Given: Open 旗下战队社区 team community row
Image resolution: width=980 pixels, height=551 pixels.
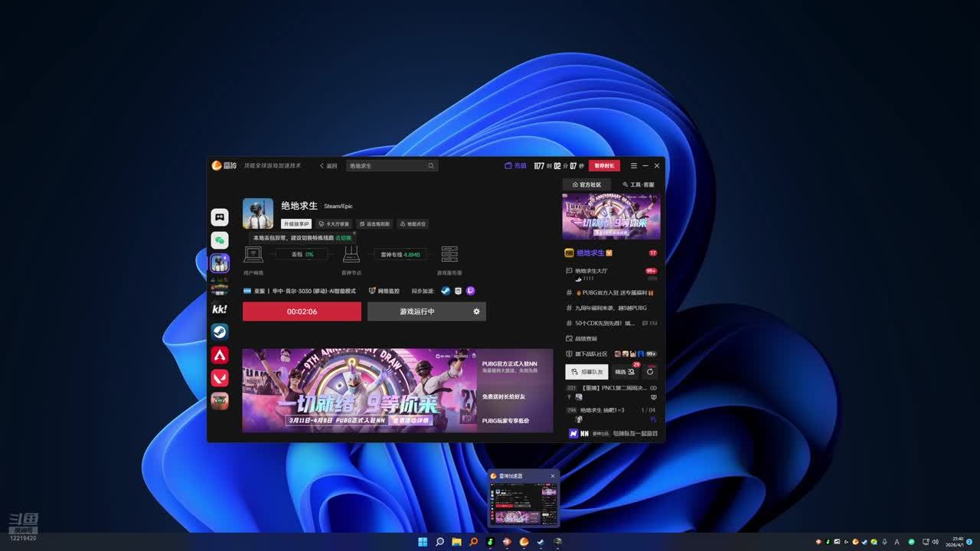Looking at the screenshot, I should 611,354.
